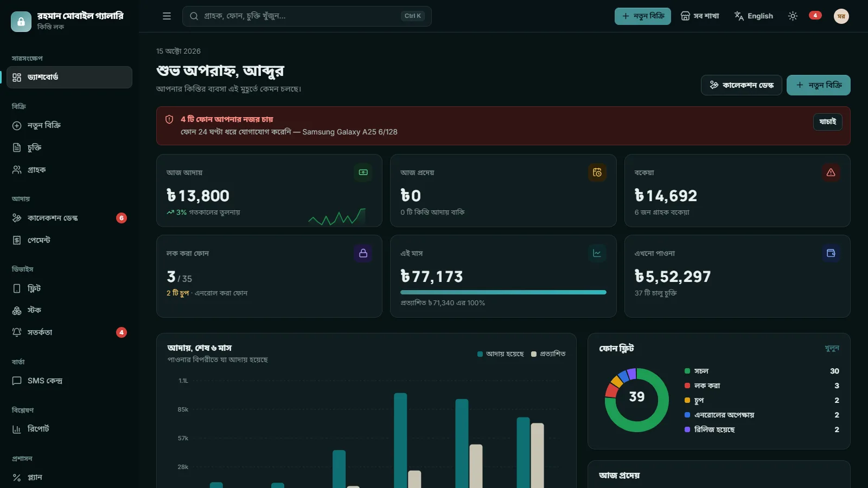This screenshot has width=868, height=488.
Task: Click the wallet icon on এখনো পাওনা card
Action: [831, 253]
